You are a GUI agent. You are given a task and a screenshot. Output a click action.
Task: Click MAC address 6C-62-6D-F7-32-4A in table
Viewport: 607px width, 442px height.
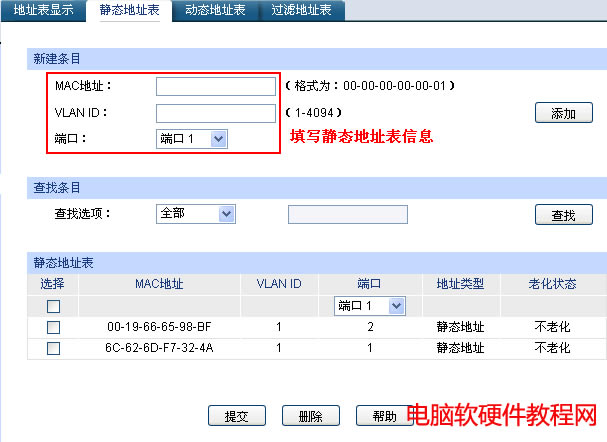(160, 348)
